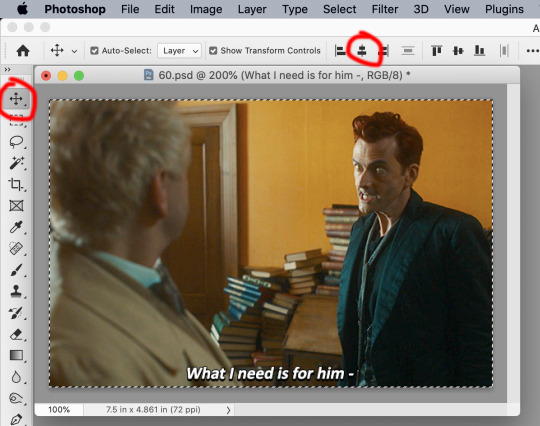Open the File menu
540x426 pixels.
coord(130,9)
